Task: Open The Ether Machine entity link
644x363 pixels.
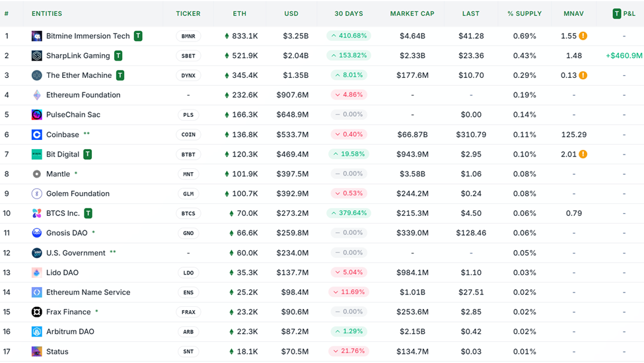Action: [x=79, y=75]
